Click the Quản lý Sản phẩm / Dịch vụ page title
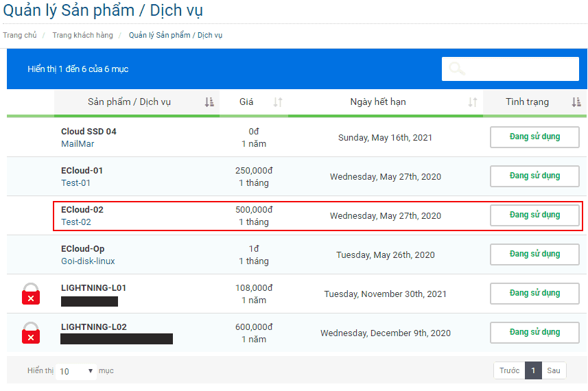This screenshot has width=588, height=391. tap(103, 10)
